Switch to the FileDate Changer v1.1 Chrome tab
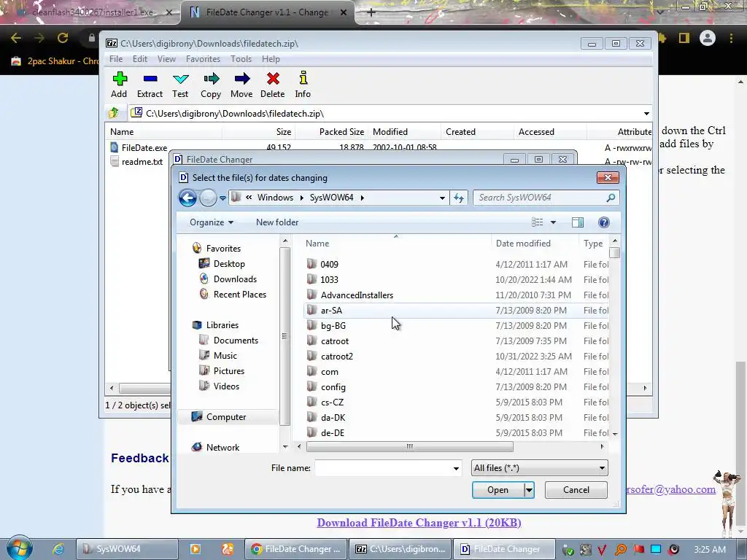This screenshot has width=747, height=560. click(x=267, y=12)
